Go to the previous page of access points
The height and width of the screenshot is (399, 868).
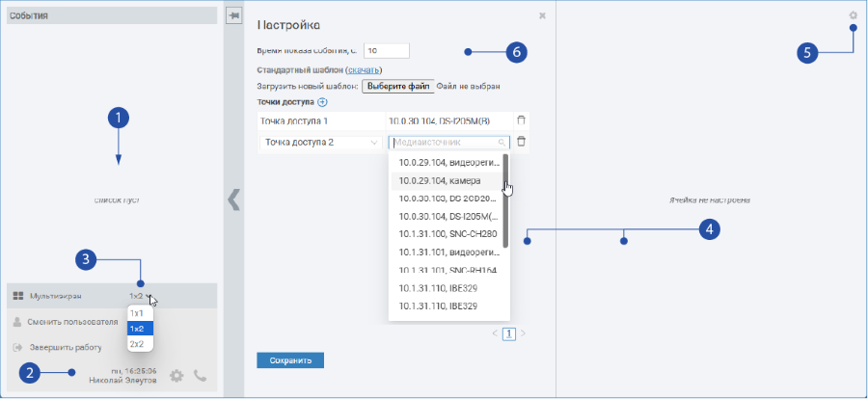tap(496, 333)
